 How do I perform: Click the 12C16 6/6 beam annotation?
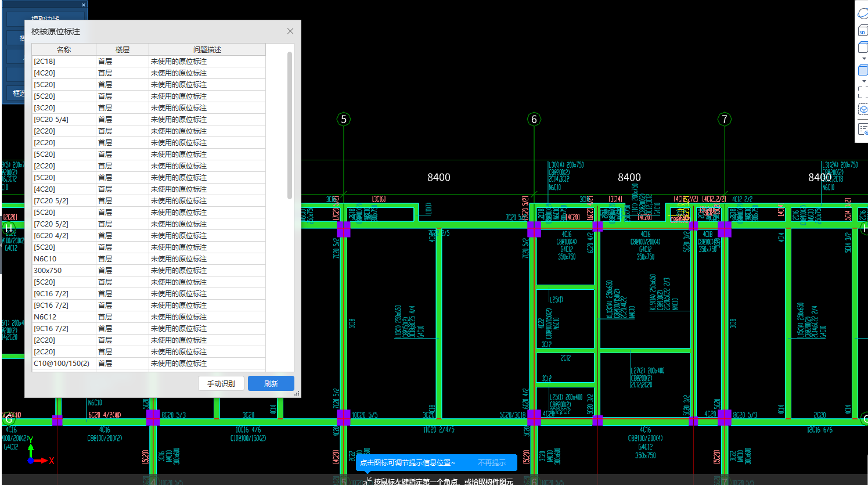[819, 430]
